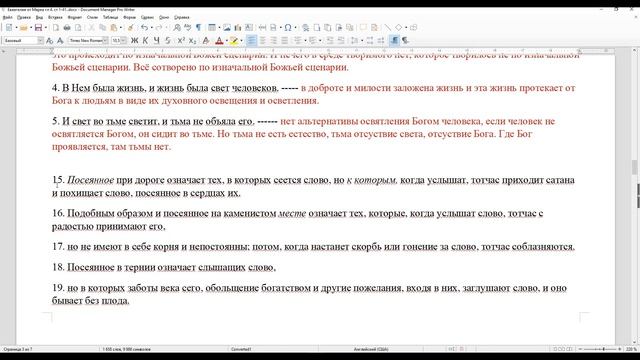Open the Таблица menu
The image size is (640, 360).
[x=110, y=18]
